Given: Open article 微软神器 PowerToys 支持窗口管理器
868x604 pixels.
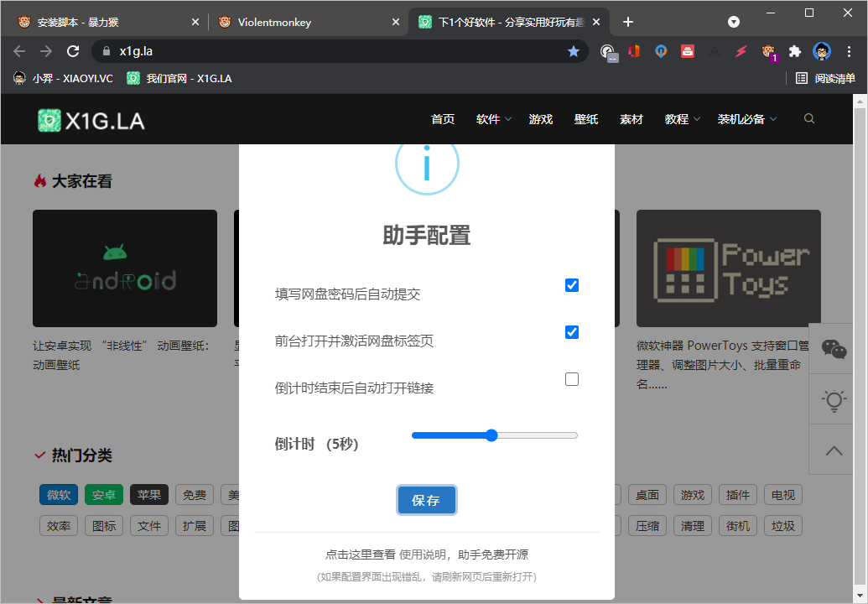Looking at the screenshot, I should pos(722,365).
